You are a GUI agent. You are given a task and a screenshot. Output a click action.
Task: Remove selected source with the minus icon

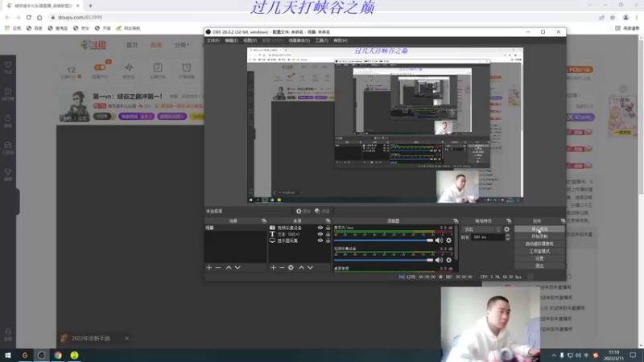tap(282, 268)
